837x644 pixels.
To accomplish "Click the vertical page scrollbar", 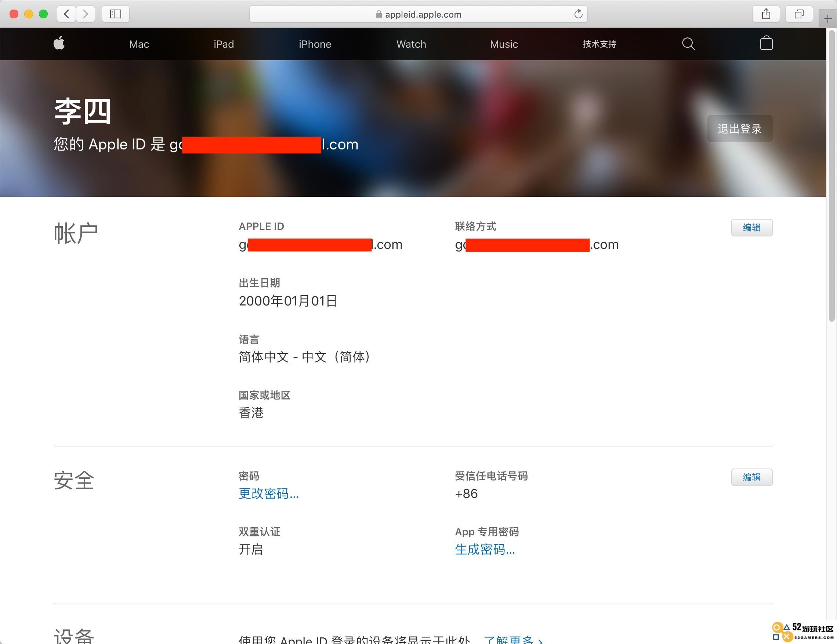I will click(831, 176).
